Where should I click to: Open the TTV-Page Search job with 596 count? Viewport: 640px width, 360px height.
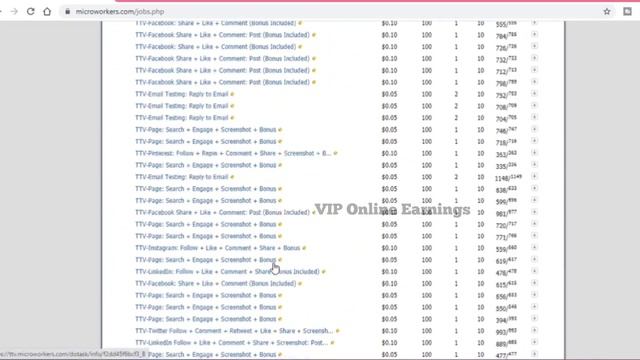[206, 201]
